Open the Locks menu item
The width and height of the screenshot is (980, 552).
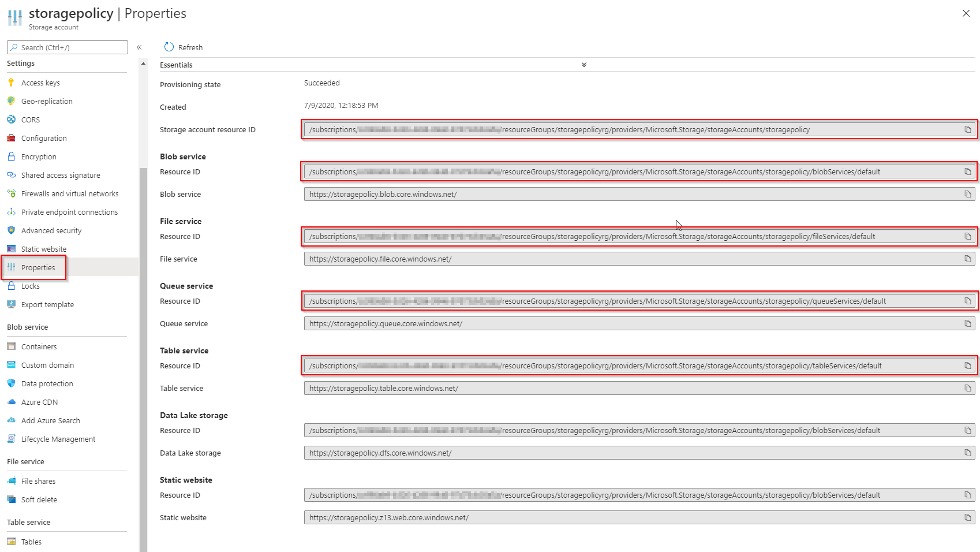click(x=31, y=286)
